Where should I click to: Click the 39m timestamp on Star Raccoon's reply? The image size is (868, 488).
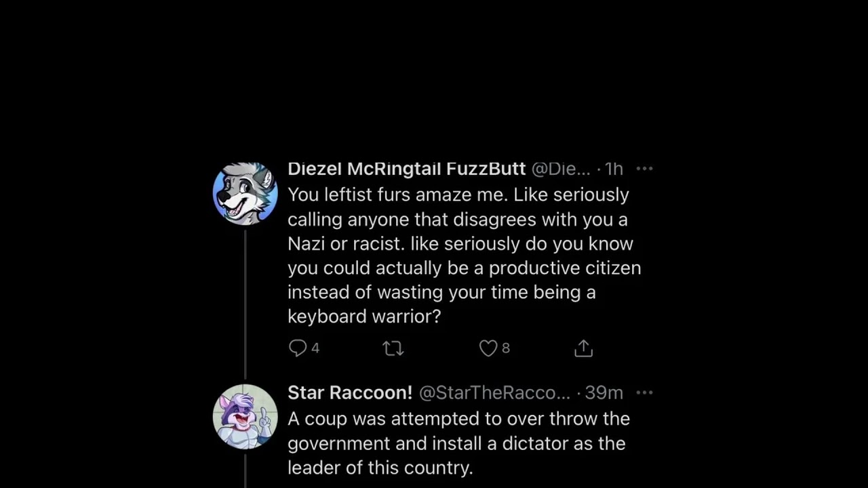click(x=604, y=392)
